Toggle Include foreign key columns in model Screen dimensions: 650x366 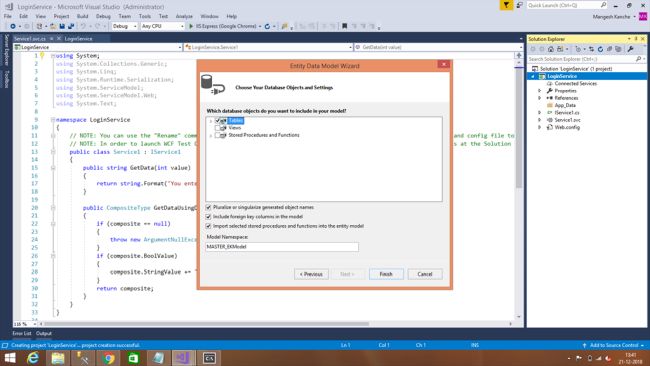pos(209,217)
